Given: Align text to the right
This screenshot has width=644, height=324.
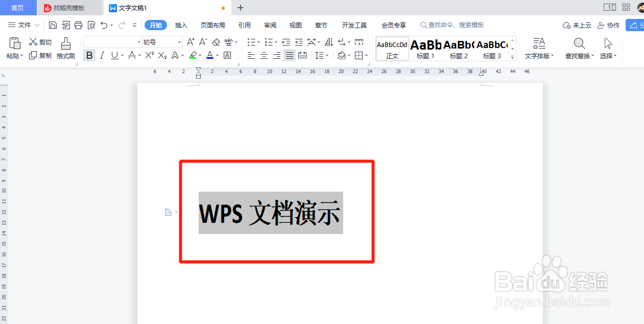Looking at the screenshot, I should click(x=276, y=55).
